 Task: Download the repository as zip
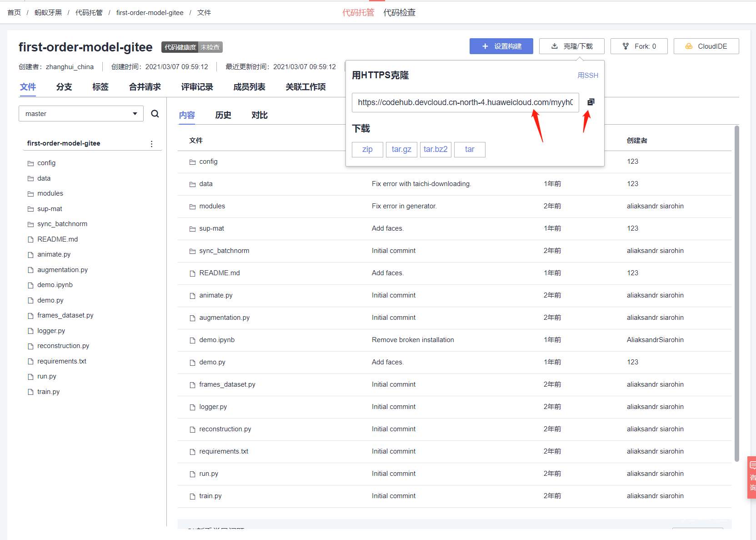[367, 149]
